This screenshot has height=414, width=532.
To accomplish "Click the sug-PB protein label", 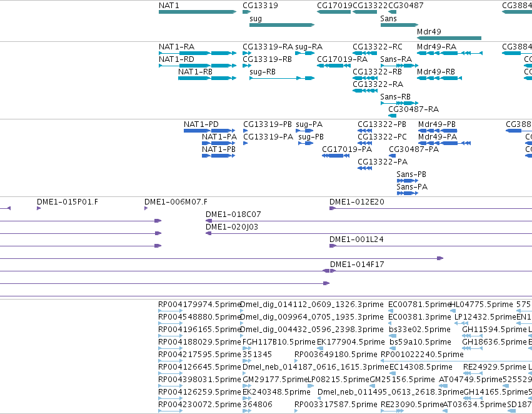I will [x=311, y=137].
